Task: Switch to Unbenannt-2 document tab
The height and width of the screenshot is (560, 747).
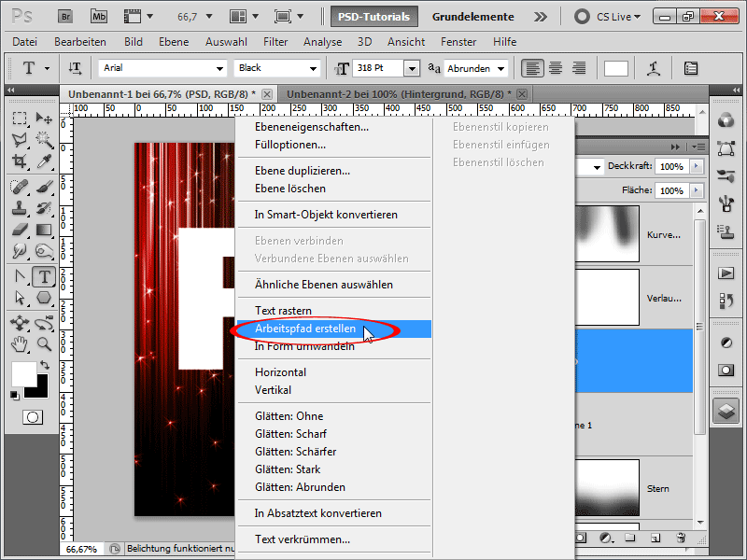Action: [399, 94]
